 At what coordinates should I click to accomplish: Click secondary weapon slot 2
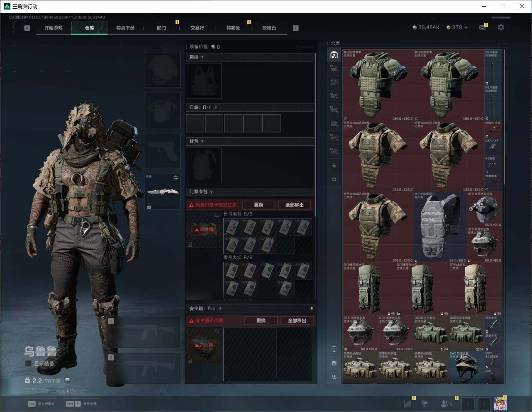coord(144,368)
